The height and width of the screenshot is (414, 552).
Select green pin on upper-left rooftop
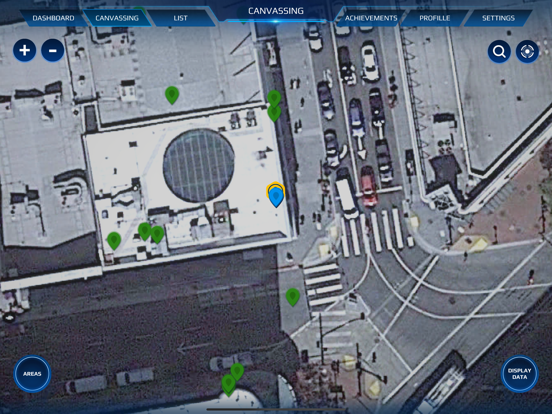[172, 95]
